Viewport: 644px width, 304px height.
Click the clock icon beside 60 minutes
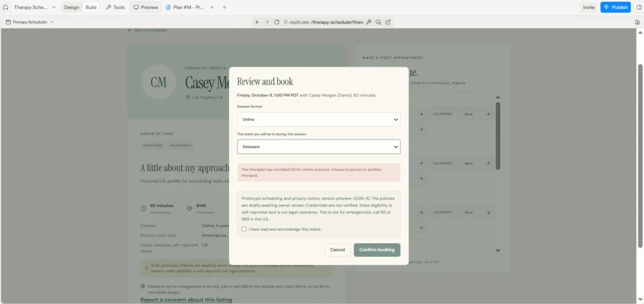144,209
